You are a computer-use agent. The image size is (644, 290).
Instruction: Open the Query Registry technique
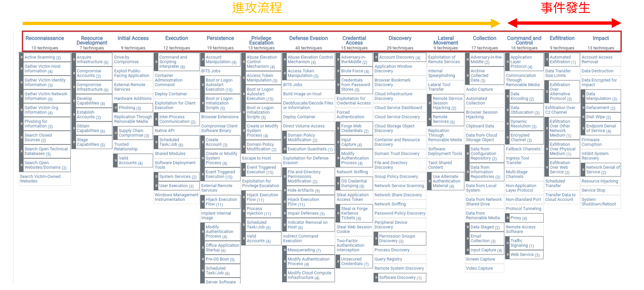388,260
